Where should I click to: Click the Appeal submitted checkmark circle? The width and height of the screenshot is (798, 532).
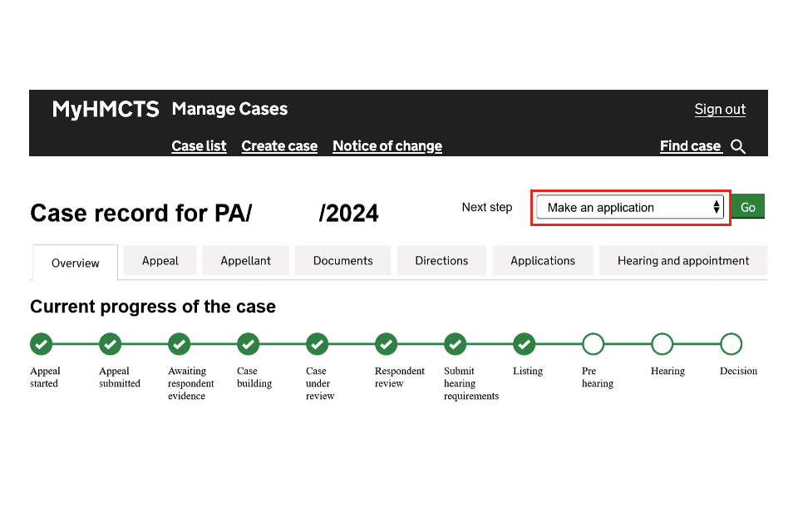(x=110, y=343)
